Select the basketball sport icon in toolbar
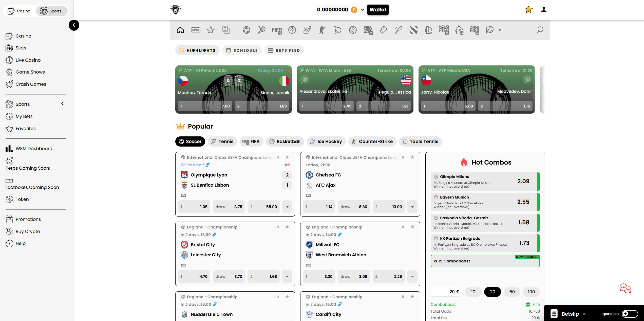This screenshot has width=644, height=321. pyautogui.click(x=292, y=30)
